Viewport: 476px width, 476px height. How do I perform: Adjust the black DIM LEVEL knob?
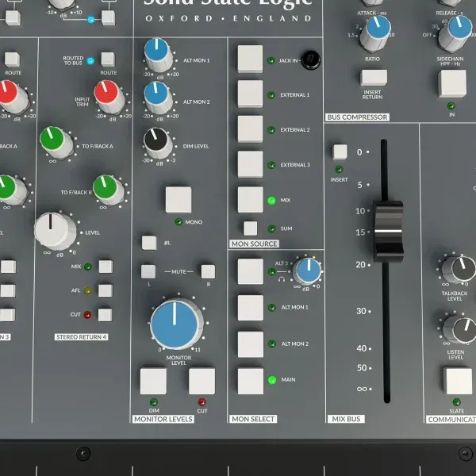point(157,143)
